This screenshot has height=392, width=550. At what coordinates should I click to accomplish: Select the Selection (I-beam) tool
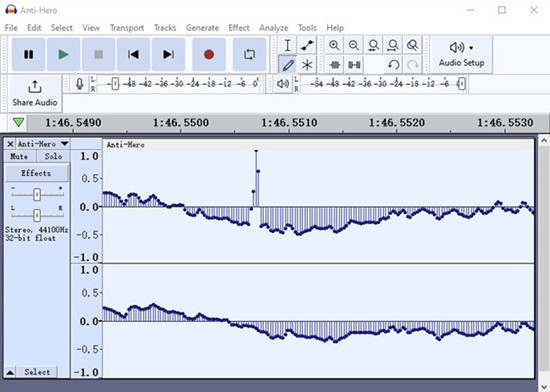point(287,45)
